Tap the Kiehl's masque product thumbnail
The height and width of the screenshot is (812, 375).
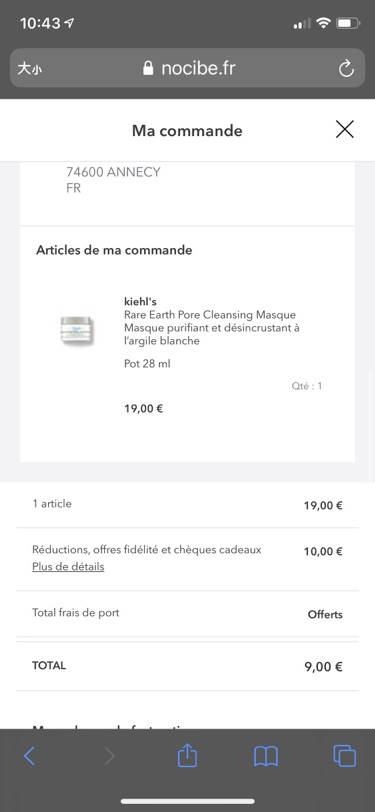(x=76, y=330)
